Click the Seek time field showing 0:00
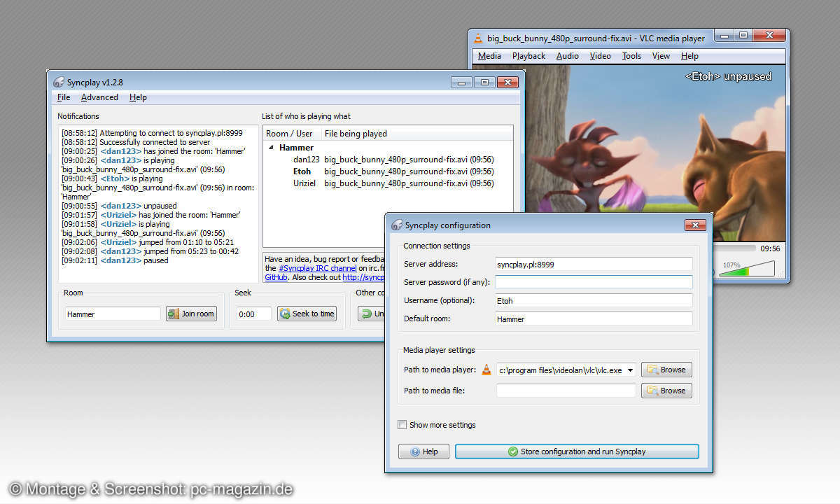 [253, 314]
